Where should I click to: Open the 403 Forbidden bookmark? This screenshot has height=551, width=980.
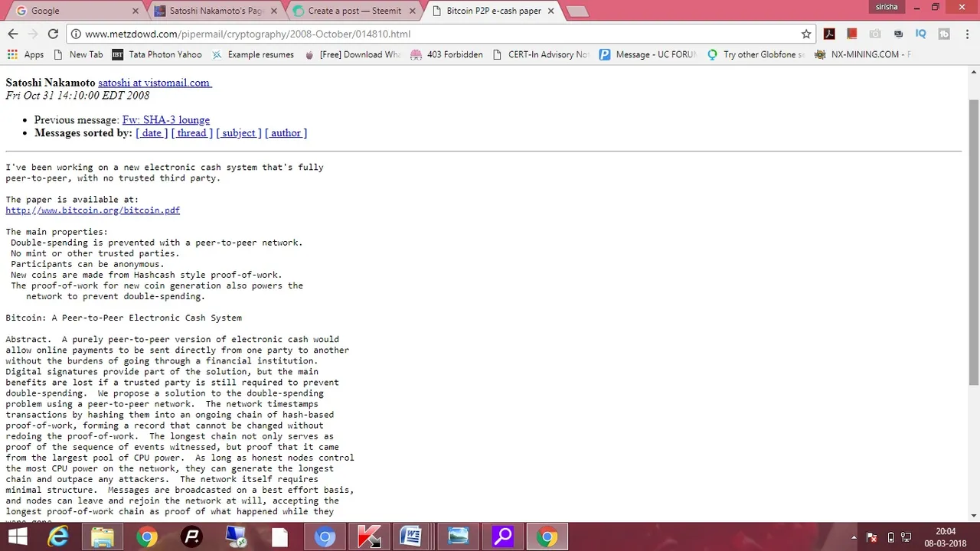pos(446,54)
